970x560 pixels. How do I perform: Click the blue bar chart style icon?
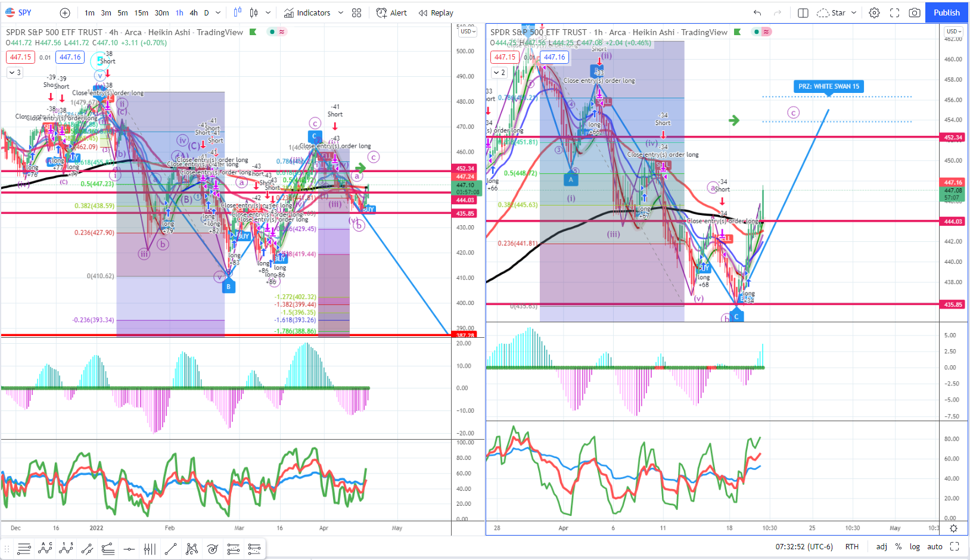[x=237, y=13]
